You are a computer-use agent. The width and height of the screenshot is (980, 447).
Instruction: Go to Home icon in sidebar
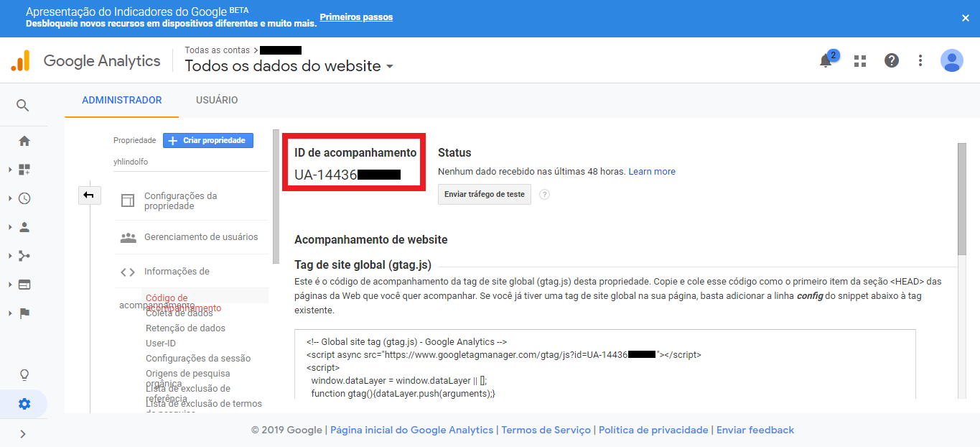(24, 141)
